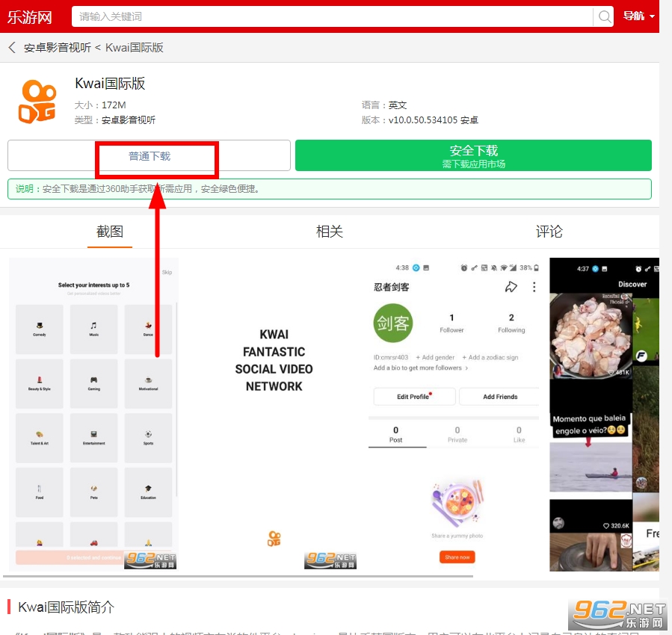
Task: Open the 安卓影音视听 breadcrumb link
Action: click(57, 48)
